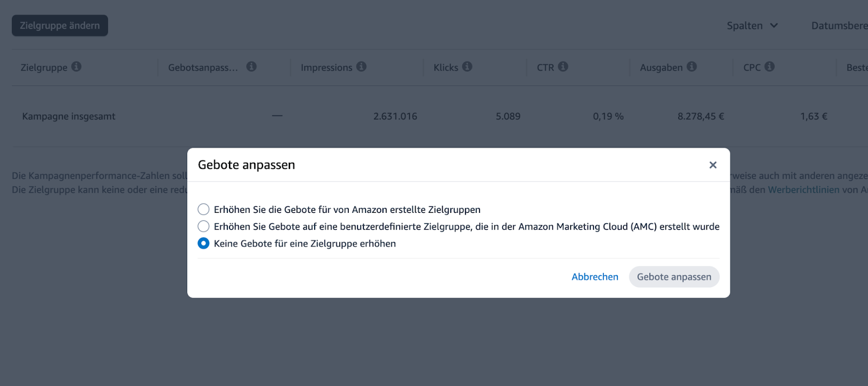The width and height of the screenshot is (868, 386).
Task: Click the Ausgaben column header
Action: point(661,67)
